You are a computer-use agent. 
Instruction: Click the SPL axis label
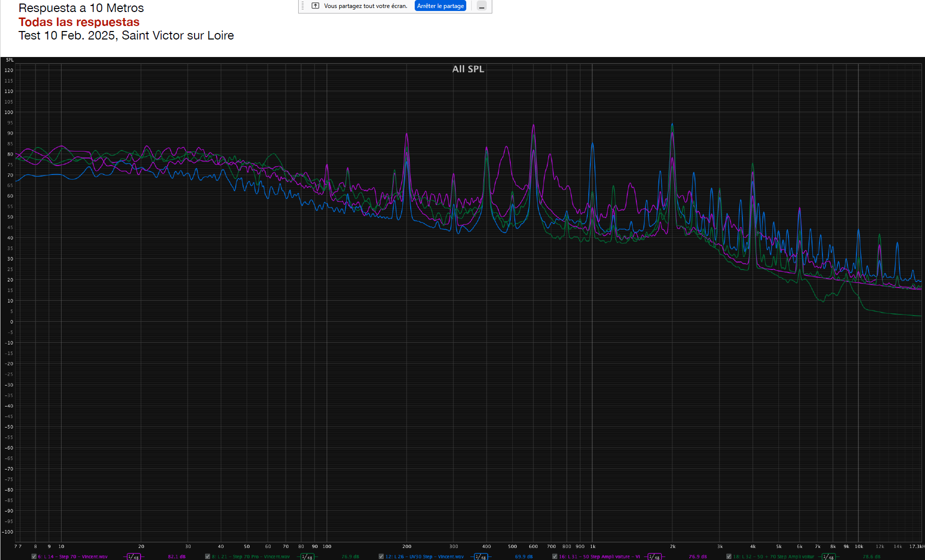click(x=10, y=60)
